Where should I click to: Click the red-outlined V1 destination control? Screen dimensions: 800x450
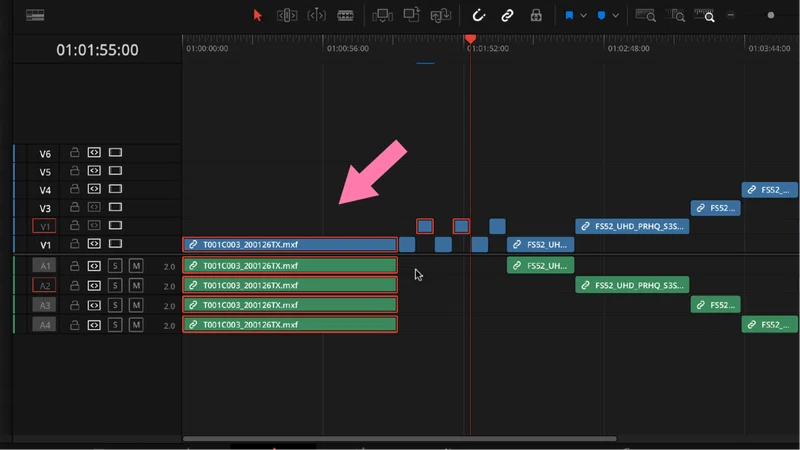pos(44,226)
